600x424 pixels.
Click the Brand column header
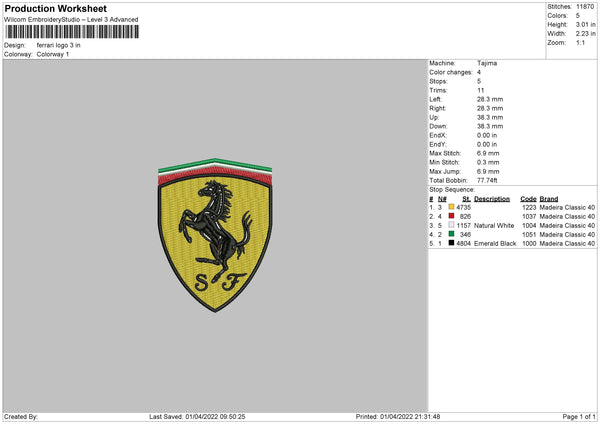549,199
